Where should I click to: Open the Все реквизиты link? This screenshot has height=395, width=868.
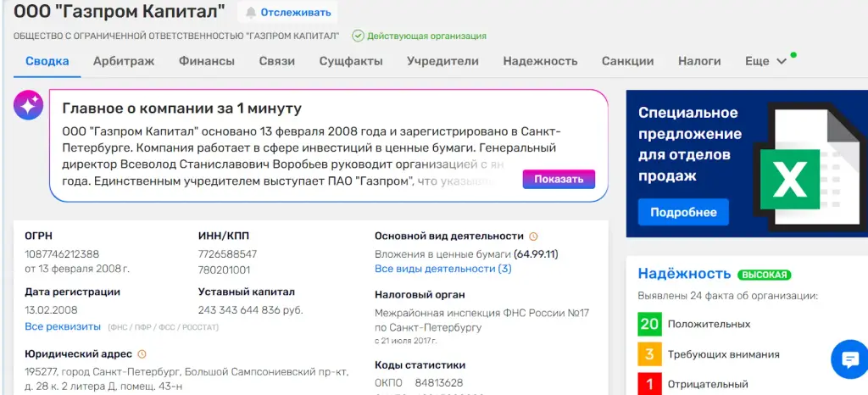click(x=63, y=326)
